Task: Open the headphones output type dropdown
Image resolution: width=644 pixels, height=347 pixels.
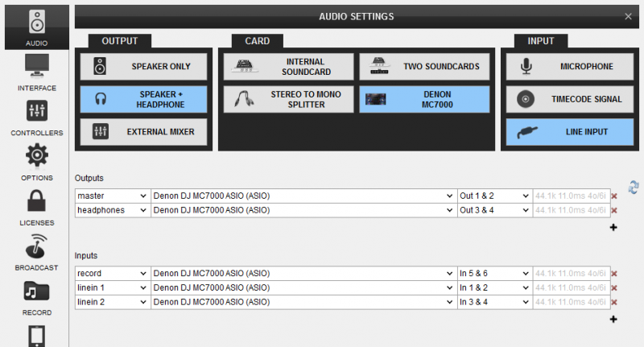Action: [113, 210]
